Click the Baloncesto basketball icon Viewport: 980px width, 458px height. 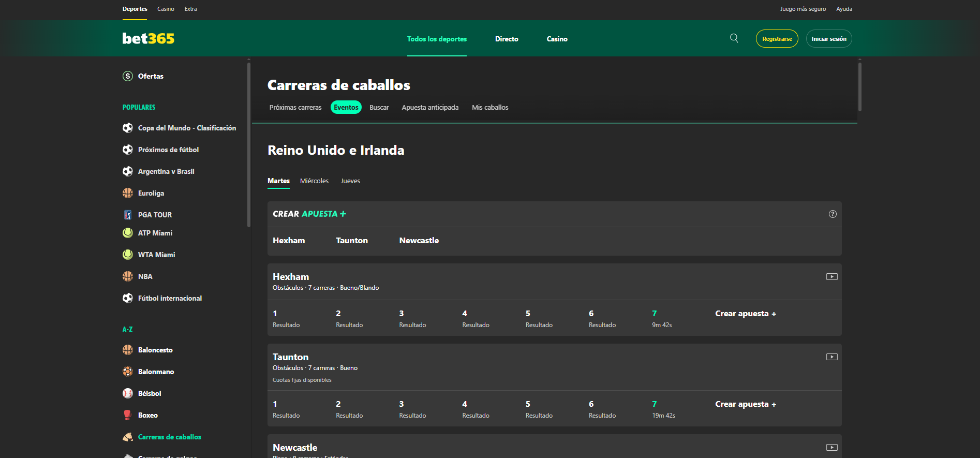[128, 350]
